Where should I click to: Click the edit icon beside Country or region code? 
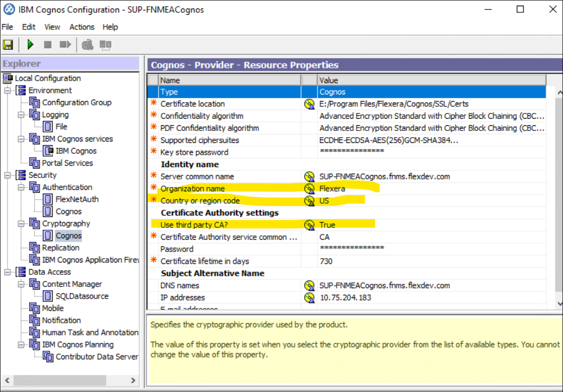(309, 201)
